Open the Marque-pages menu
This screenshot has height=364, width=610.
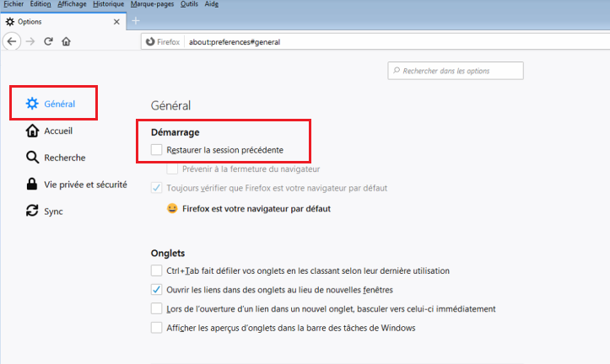coord(152,4)
